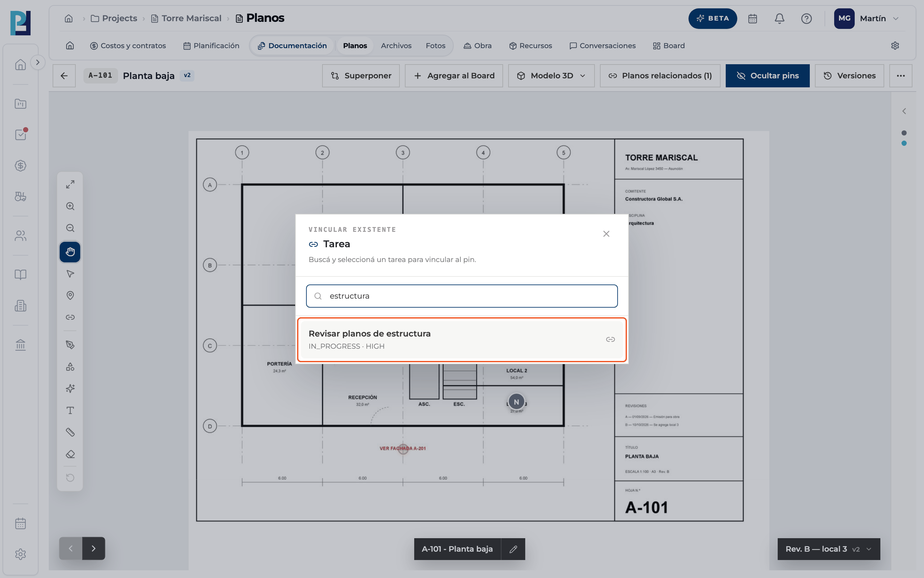Click the sparkle AI tool in toolbar
The height and width of the screenshot is (578, 924).
pos(70,389)
